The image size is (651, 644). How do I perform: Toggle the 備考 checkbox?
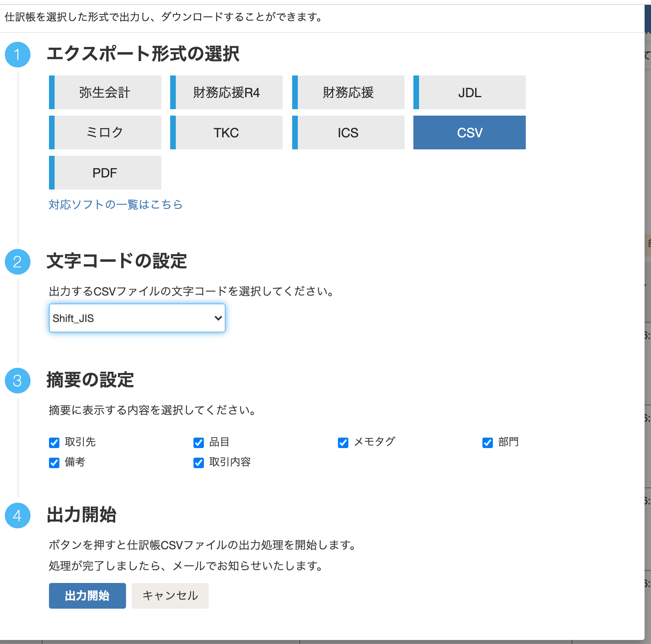pyautogui.click(x=54, y=463)
